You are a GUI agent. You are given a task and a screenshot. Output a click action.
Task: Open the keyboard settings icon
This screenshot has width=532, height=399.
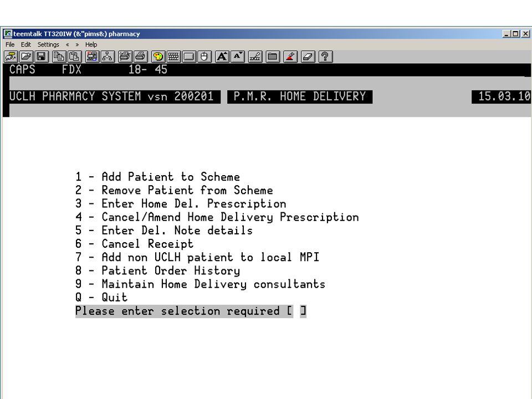pos(173,57)
